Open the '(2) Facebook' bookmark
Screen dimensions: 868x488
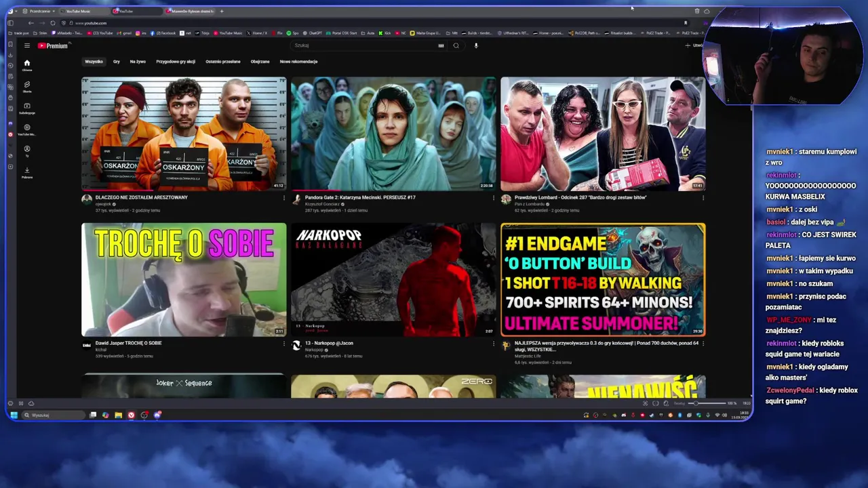pyautogui.click(x=162, y=33)
